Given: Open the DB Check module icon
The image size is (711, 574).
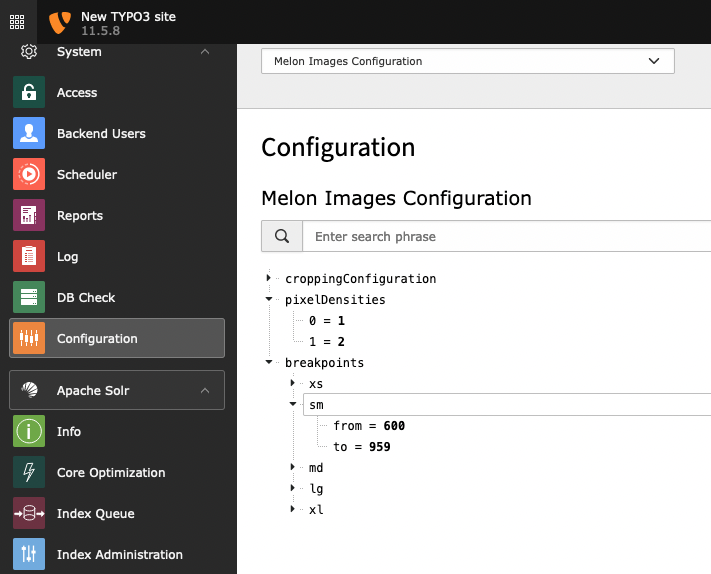Looking at the screenshot, I should click(29, 298).
